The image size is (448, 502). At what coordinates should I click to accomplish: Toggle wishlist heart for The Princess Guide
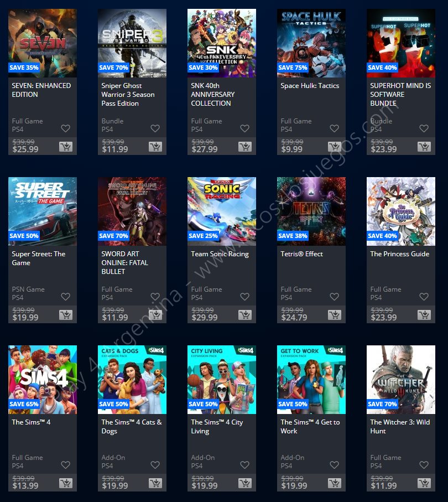(x=424, y=297)
